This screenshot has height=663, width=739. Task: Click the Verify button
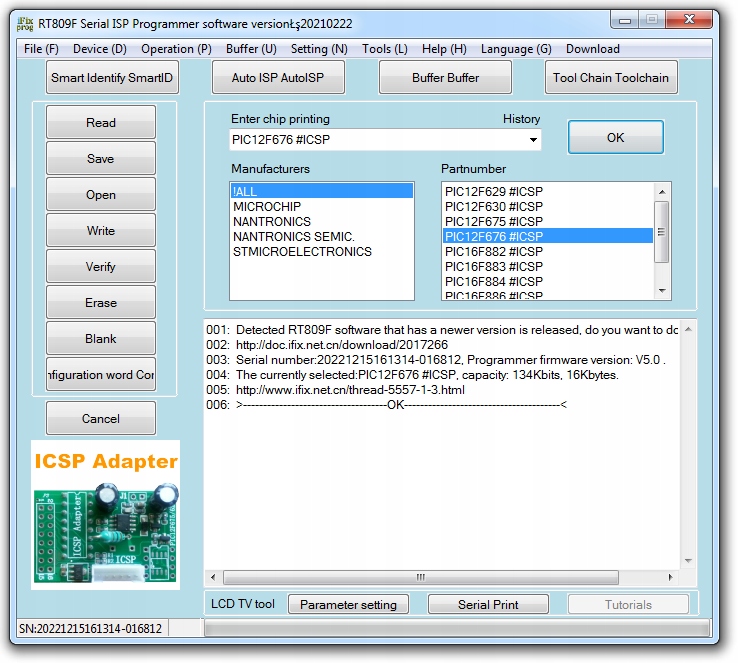[101, 267]
